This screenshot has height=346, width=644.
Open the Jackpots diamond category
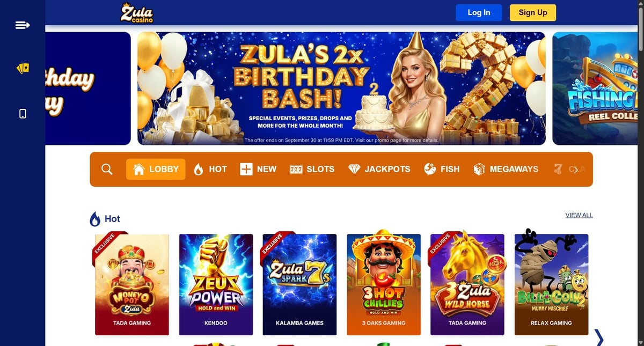point(379,169)
